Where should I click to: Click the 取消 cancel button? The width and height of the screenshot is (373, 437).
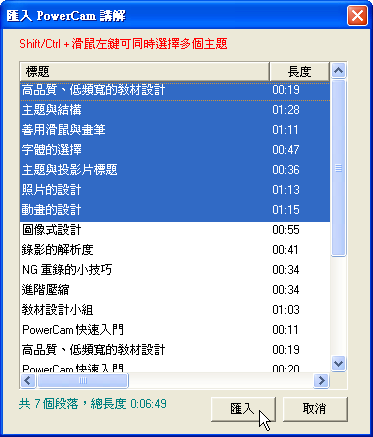coord(315,409)
